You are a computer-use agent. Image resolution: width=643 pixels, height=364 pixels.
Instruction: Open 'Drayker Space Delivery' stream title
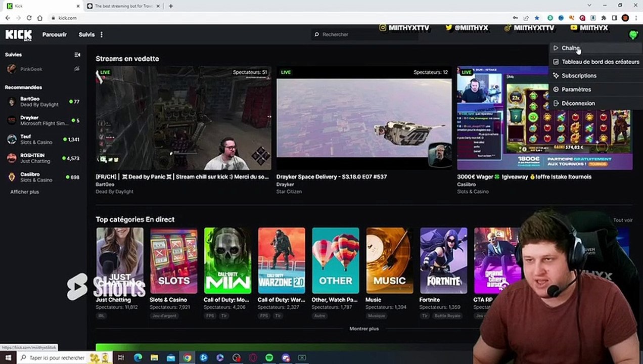(332, 177)
